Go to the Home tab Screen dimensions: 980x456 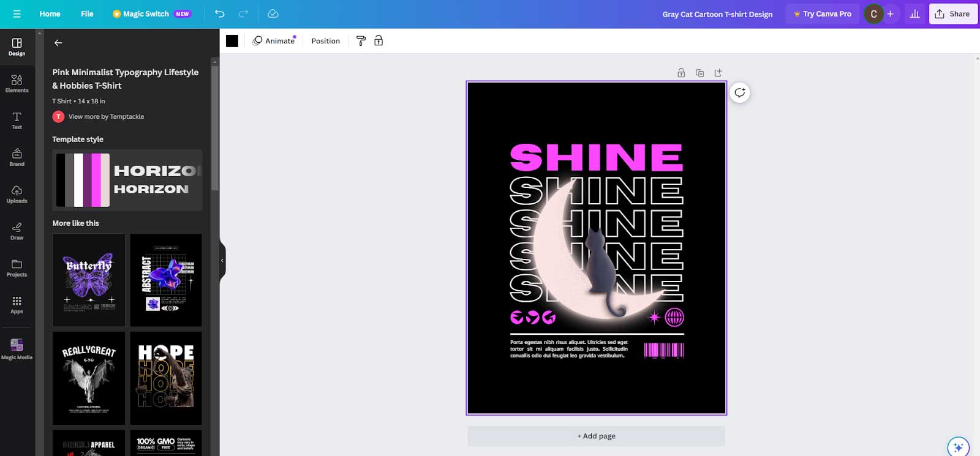pos(50,13)
